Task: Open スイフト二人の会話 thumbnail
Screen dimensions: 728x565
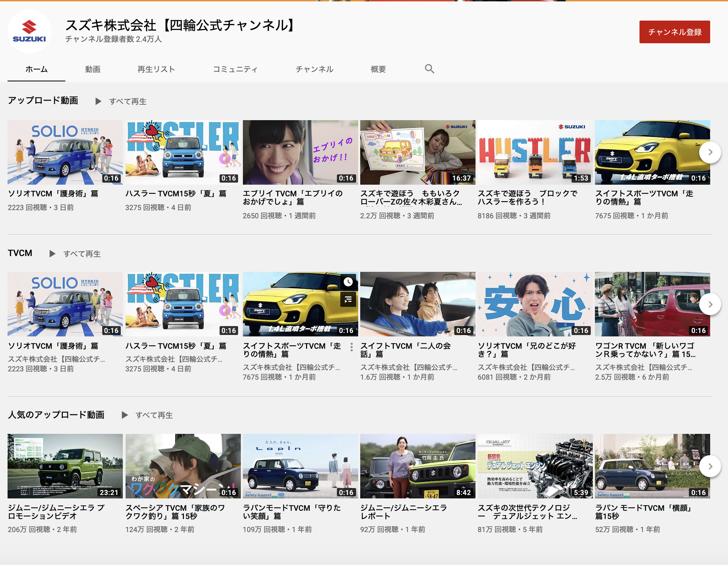Action: tap(418, 304)
